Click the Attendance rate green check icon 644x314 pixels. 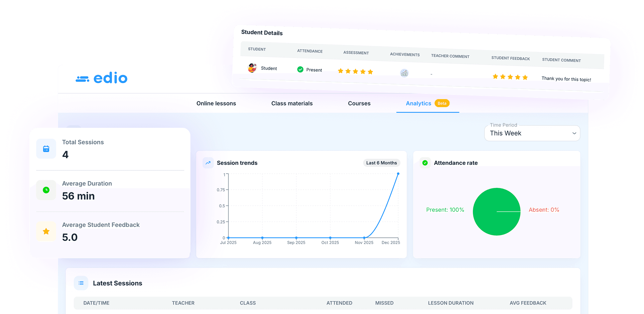[425, 163]
